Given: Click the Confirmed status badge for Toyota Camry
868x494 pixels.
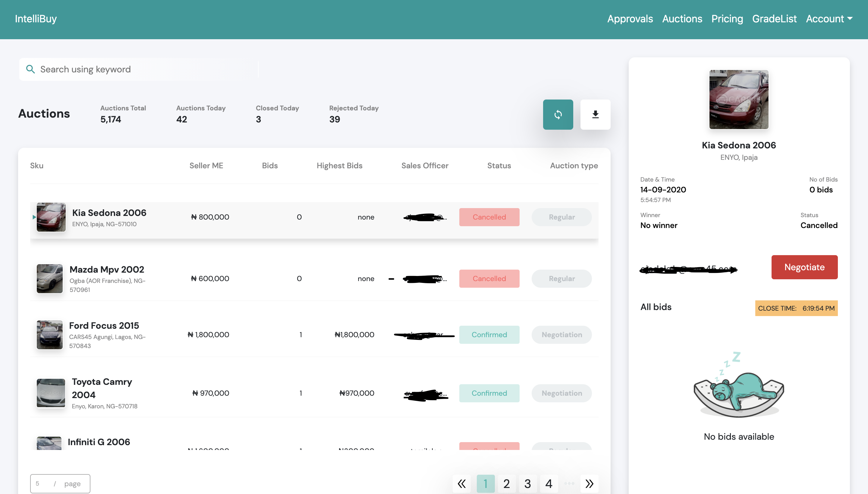Looking at the screenshot, I should pos(489,393).
